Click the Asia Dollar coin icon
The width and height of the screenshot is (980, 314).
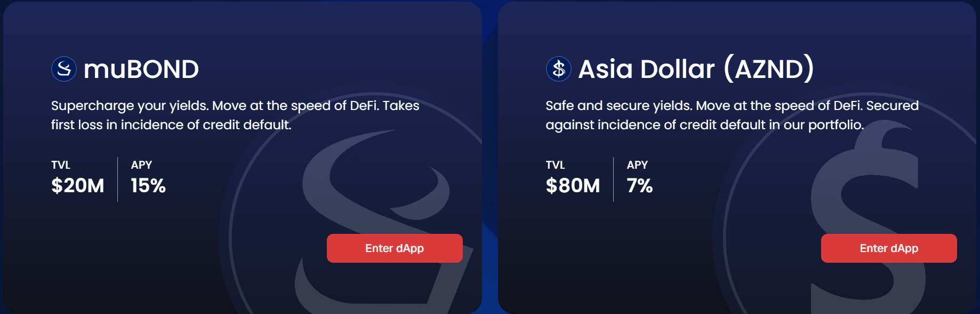click(x=558, y=69)
